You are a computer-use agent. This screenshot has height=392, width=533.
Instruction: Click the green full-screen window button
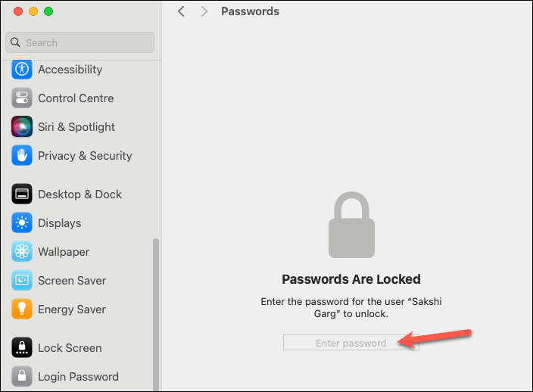pyautogui.click(x=48, y=11)
